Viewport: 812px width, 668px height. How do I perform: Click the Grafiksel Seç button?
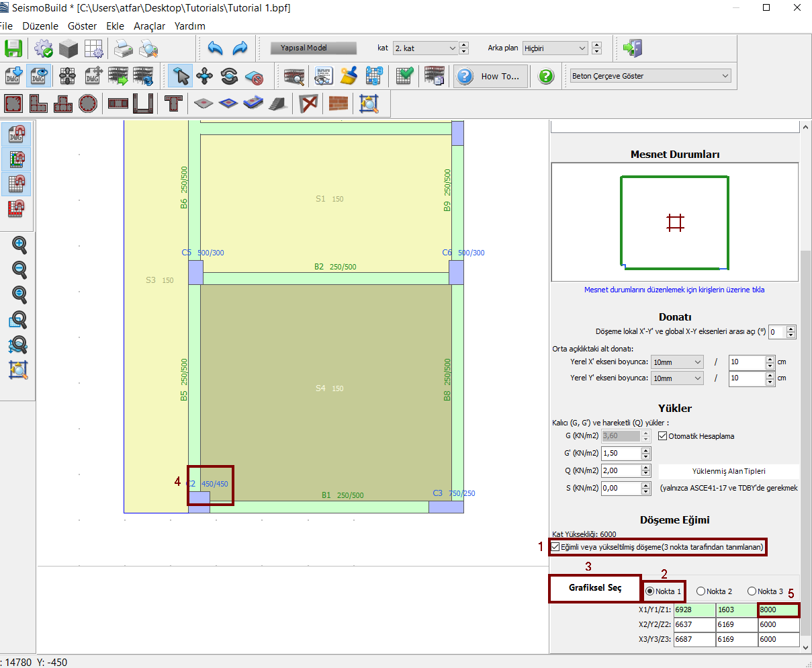click(x=595, y=588)
